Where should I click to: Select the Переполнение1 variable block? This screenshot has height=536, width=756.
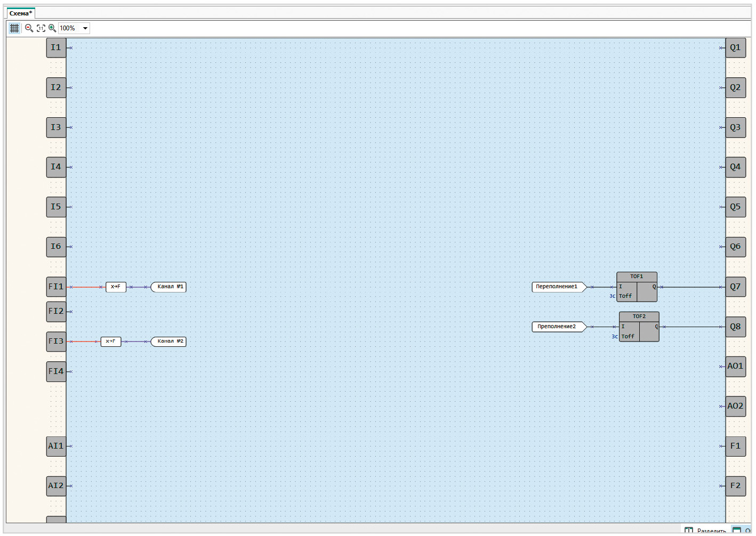coord(558,287)
